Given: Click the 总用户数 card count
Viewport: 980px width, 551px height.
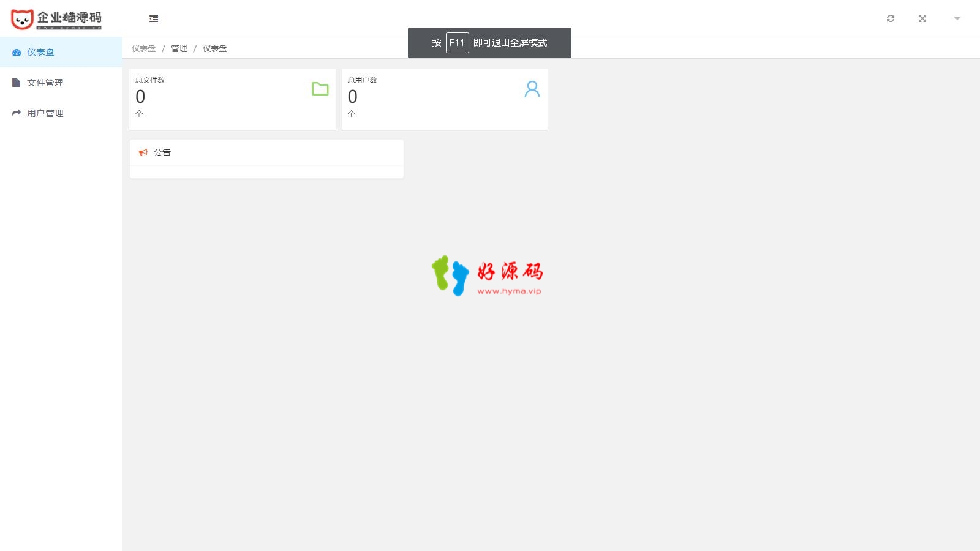Looking at the screenshot, I should coord(353,97).
